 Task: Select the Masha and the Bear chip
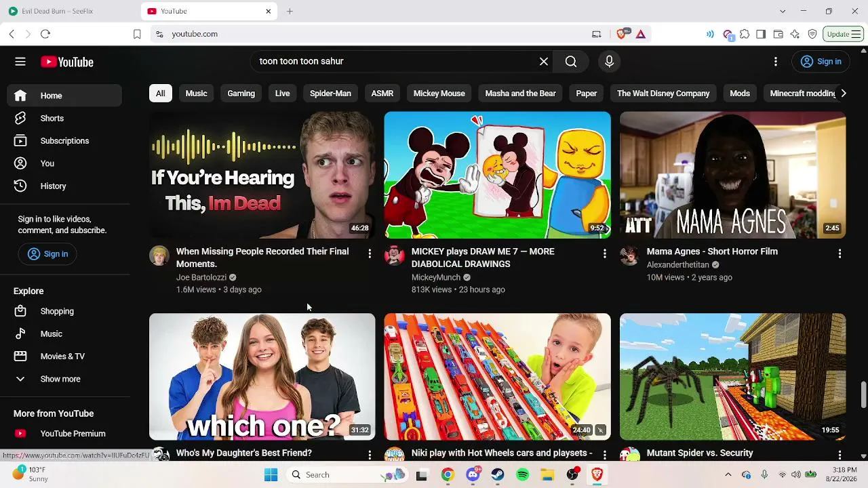(521, 94)
